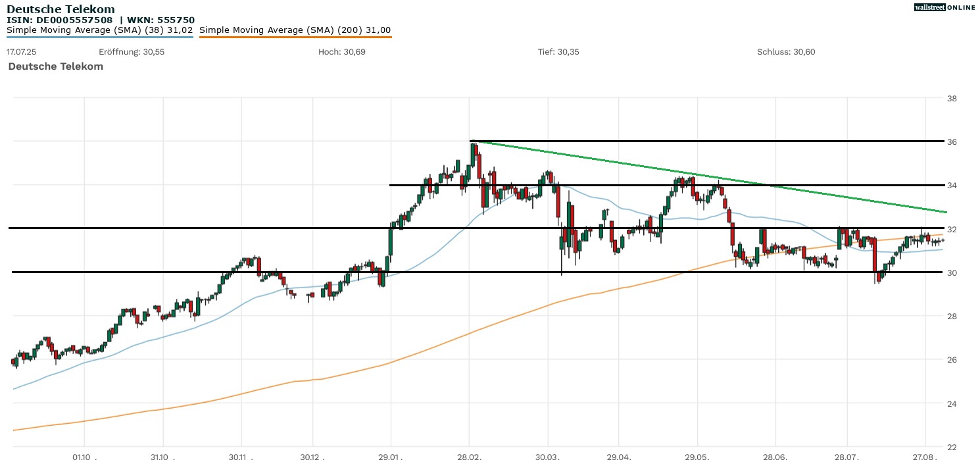Click the black horizontal line at 34

click(x=668, y=185)
